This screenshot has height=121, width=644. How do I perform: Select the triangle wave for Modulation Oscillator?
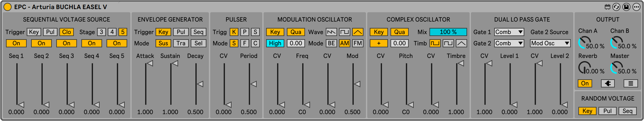tap(358, 32)
